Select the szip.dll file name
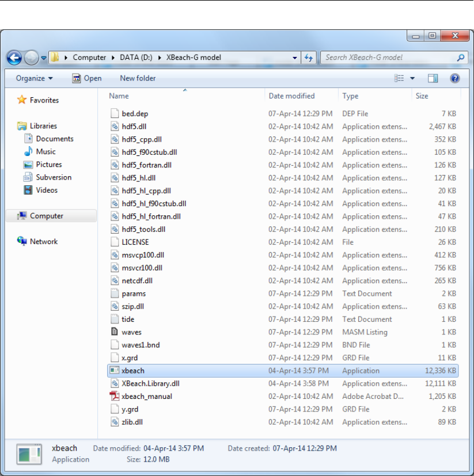Screen dimensions: 474x476 (133, 306)
